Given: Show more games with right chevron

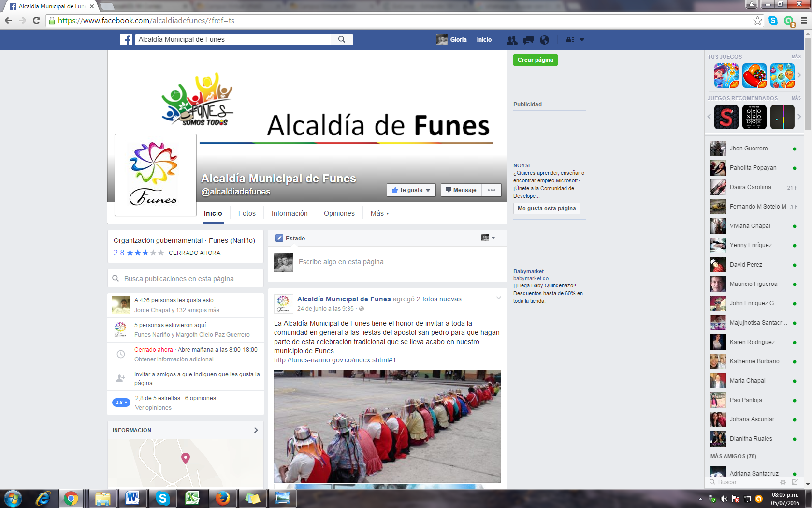Looking at the screenshot, I should [799, 75].
